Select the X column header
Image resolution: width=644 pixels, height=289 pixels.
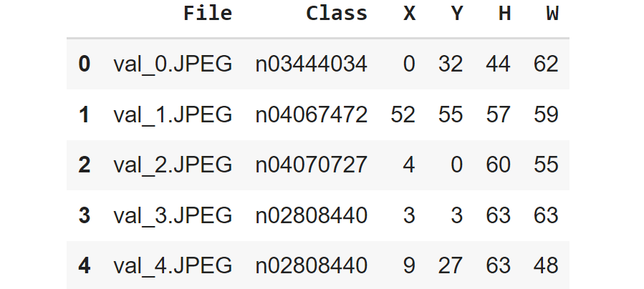pyautogui.click(x=409, y=14)
